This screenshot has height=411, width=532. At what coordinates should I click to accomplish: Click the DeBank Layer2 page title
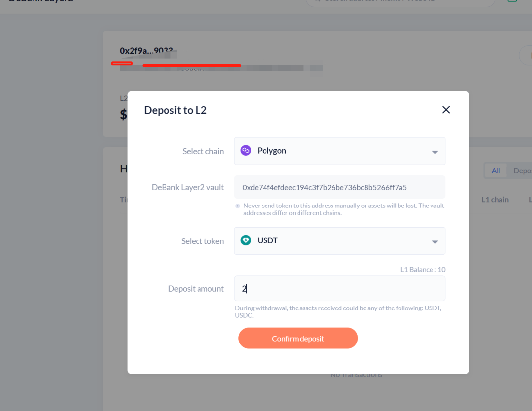[x=41, y=1]
